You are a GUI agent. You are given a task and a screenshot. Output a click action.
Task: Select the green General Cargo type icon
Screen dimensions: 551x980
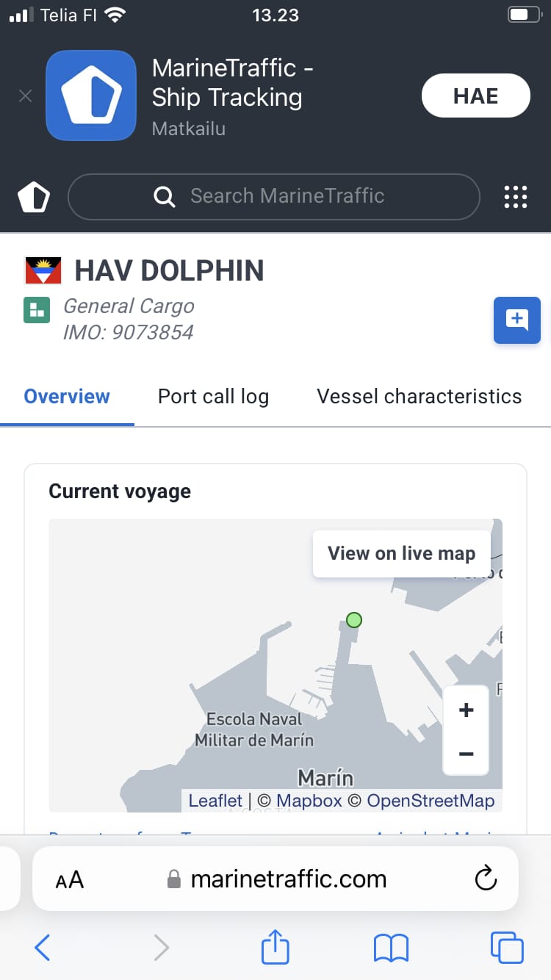[x=36, y=310]
